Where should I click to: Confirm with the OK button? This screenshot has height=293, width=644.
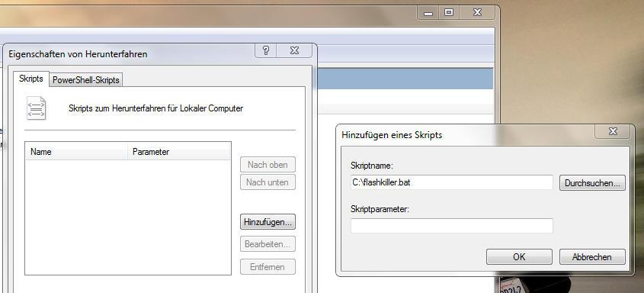(x=519, y=257)
